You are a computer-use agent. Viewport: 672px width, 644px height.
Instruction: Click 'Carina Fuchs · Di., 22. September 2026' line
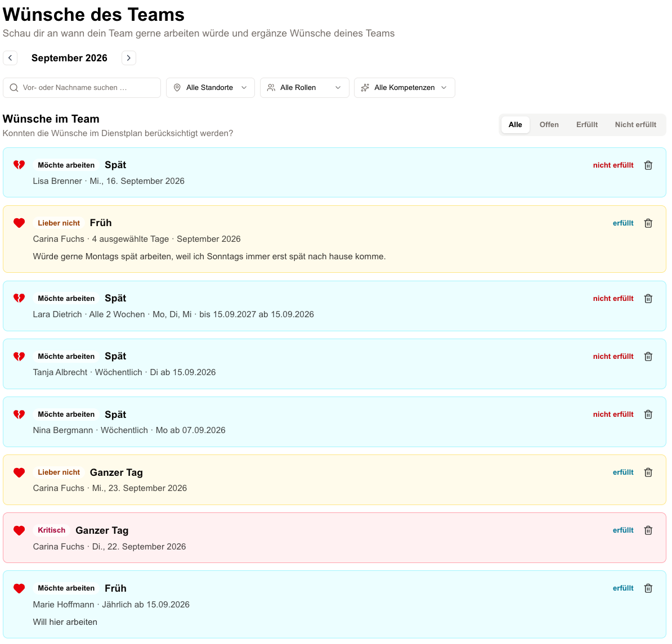click(109, 547)
